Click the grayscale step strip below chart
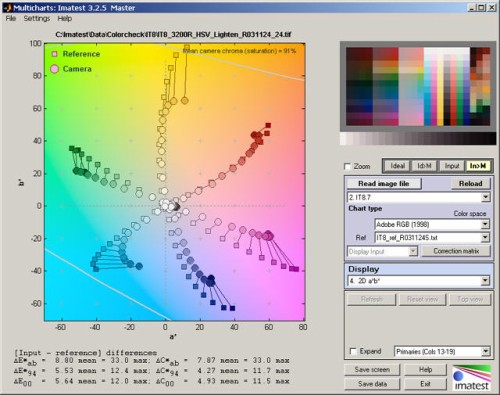Screen dimensions: 500x395 click(418, 139)
